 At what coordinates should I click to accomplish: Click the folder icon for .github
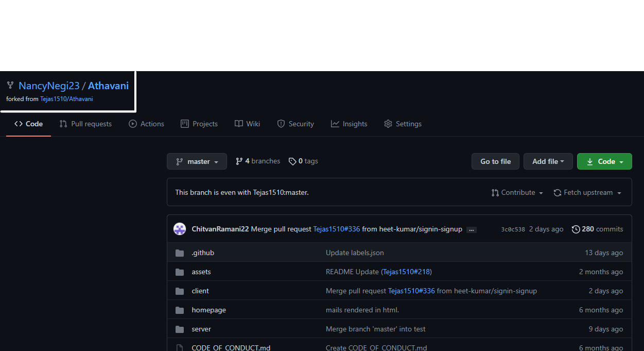[x=180, y=253]
